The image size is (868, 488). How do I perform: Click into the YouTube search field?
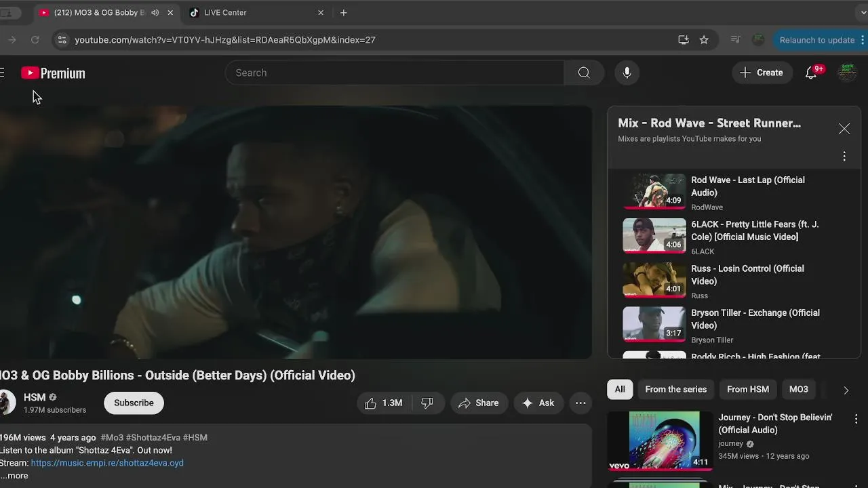click(x=395, y=73)
